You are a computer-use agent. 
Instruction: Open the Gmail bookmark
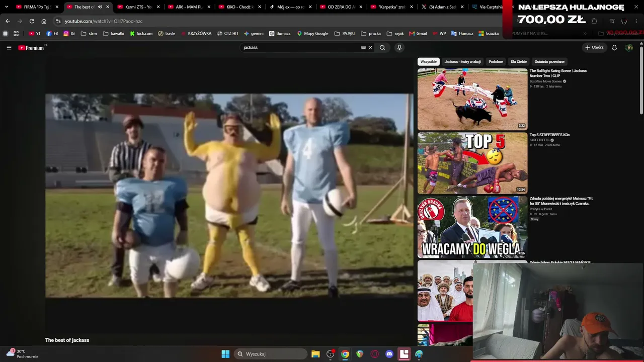(x=418, y=34)
